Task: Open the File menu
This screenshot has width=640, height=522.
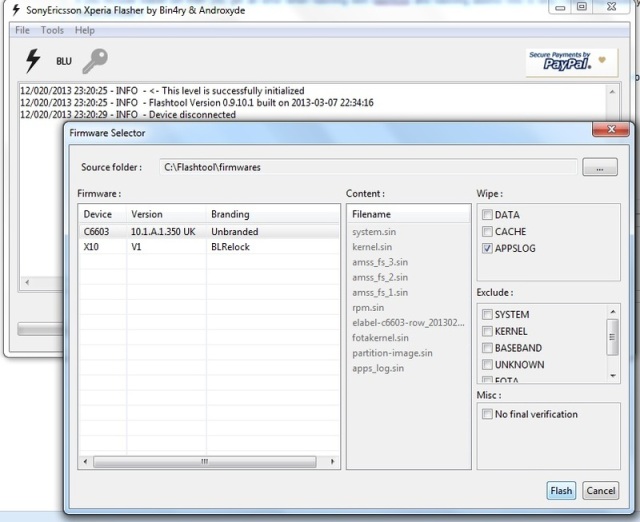Action: click(x=22, y=30)
